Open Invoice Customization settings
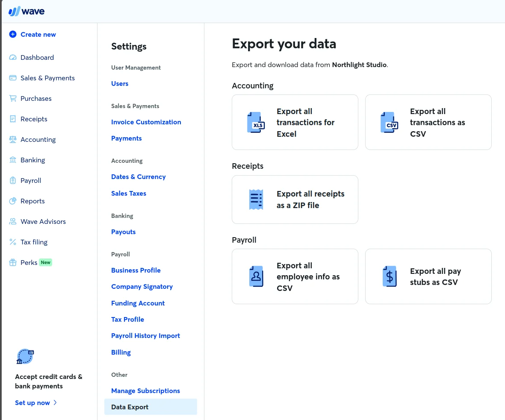Screen dimensions: 505x420 [x=146, y=122]
